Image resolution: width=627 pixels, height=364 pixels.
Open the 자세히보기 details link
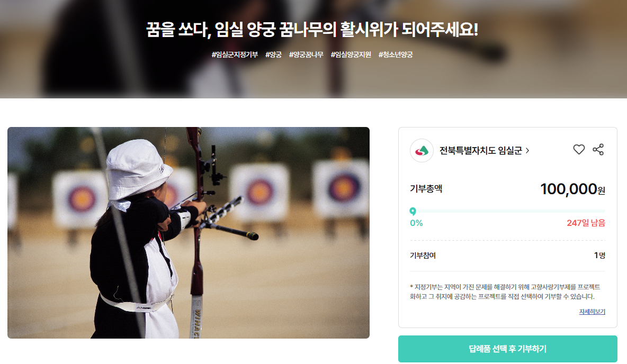(592, 312)
